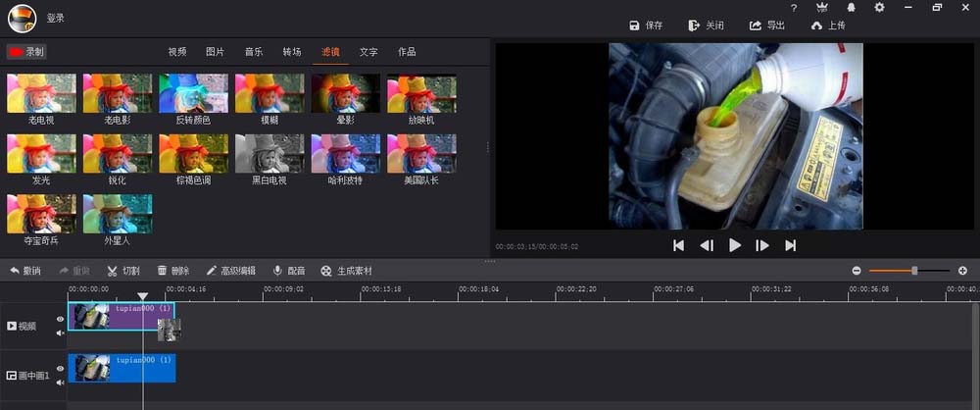Viewport: 980px width, 410px height.
Task: Click the timeline playhead marker
Action: 142,296
